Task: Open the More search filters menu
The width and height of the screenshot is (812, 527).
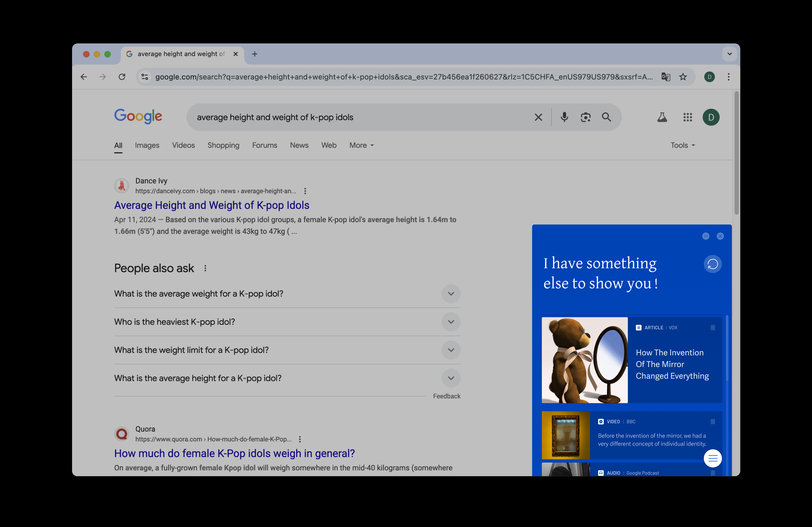Action: [x=361, y=145]
